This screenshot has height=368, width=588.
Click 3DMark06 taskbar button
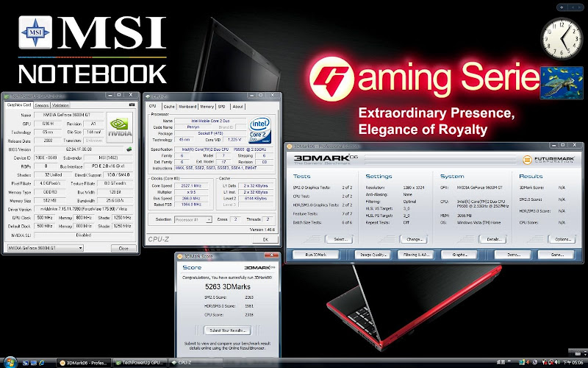84,363
